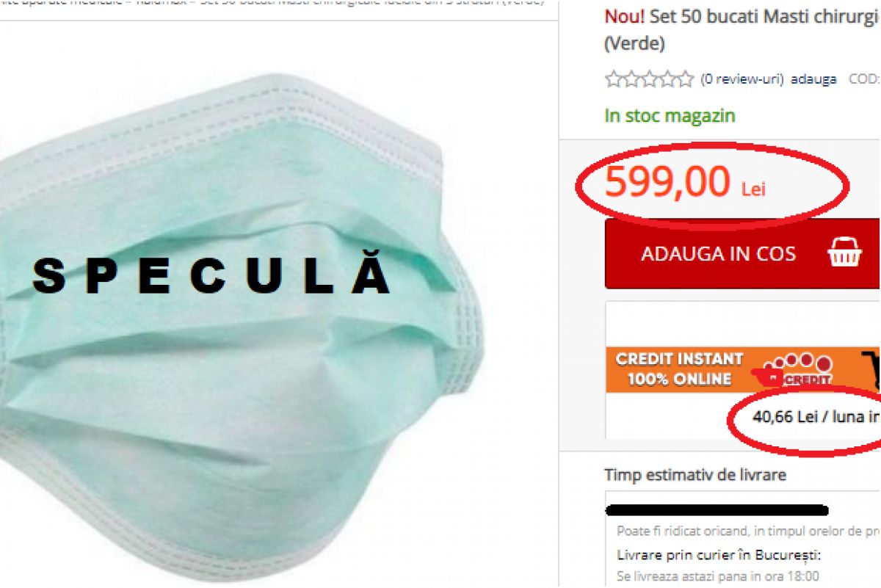Click the ADAUGA IN COS button
Viewport: 881px width, 588px height.
click(743, 253)
